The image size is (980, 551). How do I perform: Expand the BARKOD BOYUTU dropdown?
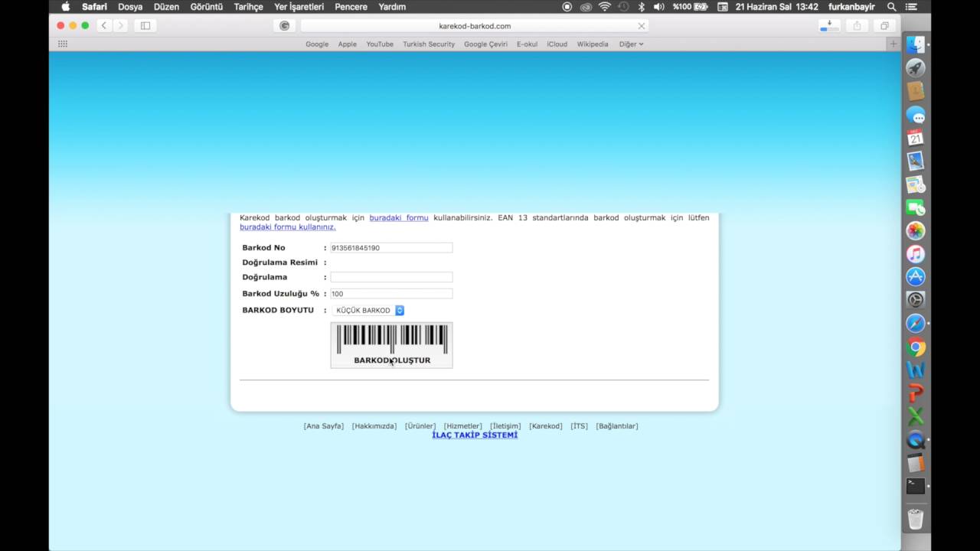point(367,311)
